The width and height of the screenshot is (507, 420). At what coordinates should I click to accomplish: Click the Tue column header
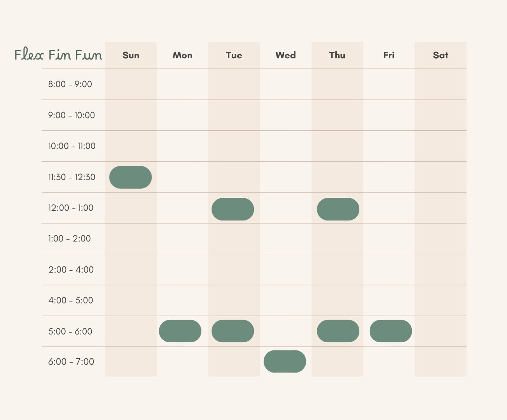coord(234,55)
